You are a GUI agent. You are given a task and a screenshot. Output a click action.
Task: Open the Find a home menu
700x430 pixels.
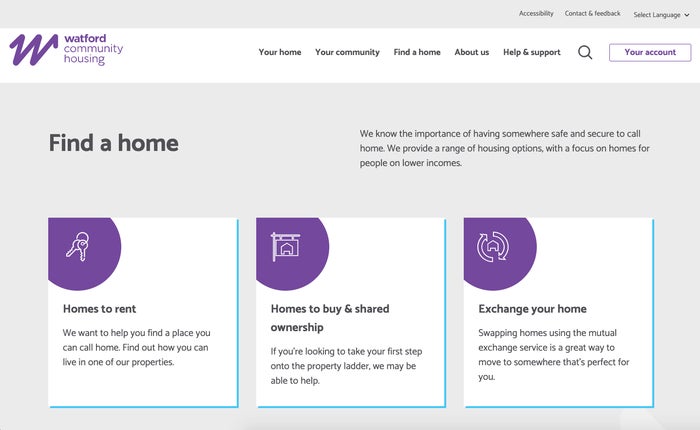(417, 52)
